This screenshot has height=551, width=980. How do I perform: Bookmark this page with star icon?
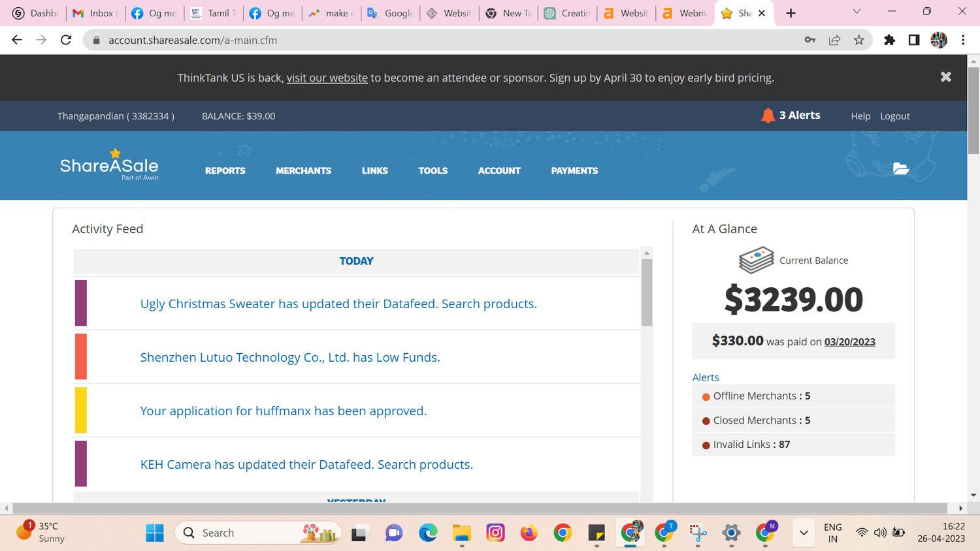coord(858,40)
